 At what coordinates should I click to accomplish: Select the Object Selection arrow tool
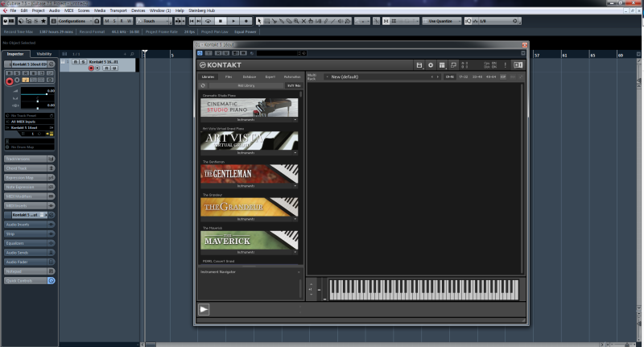click(259, 21)
